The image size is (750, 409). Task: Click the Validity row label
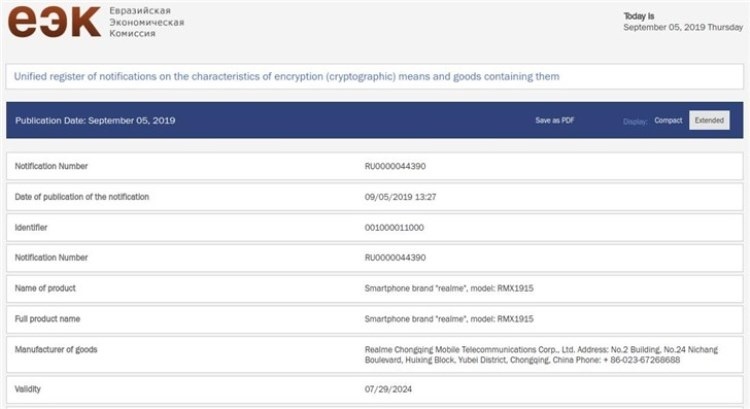point(28,388)
